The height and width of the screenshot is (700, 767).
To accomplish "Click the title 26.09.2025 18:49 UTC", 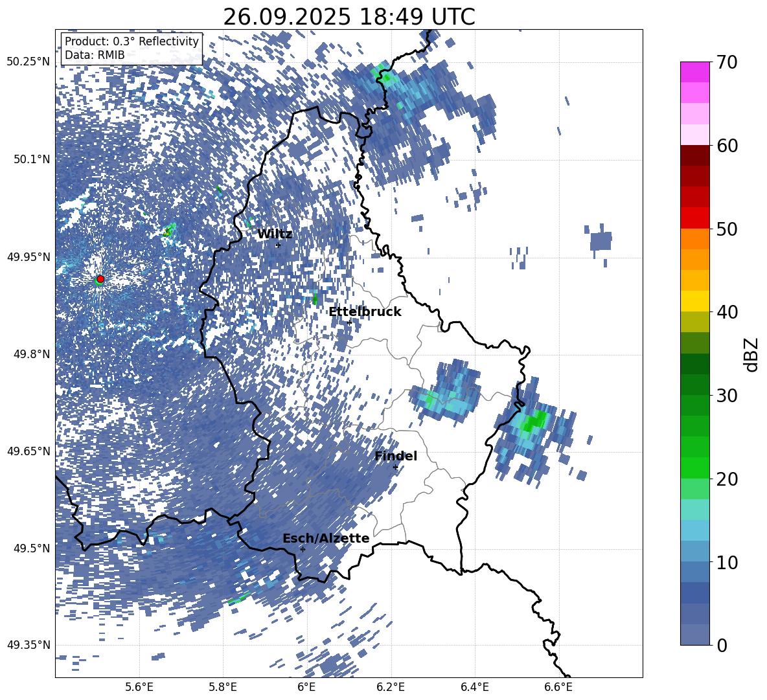I will (x=349, y=17).
